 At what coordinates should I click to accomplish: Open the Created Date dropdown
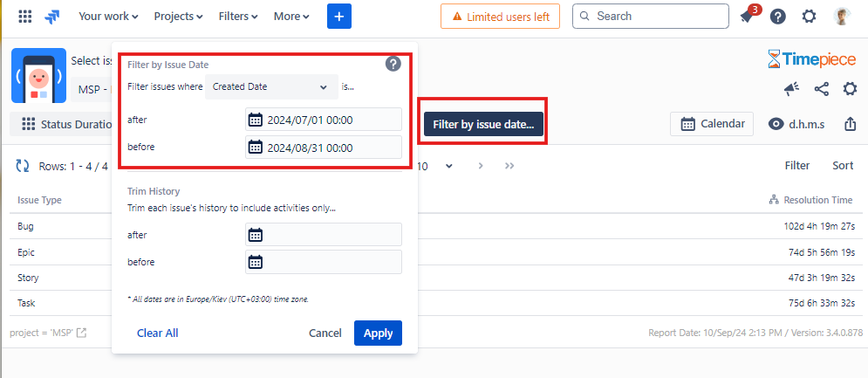(271, 86)
